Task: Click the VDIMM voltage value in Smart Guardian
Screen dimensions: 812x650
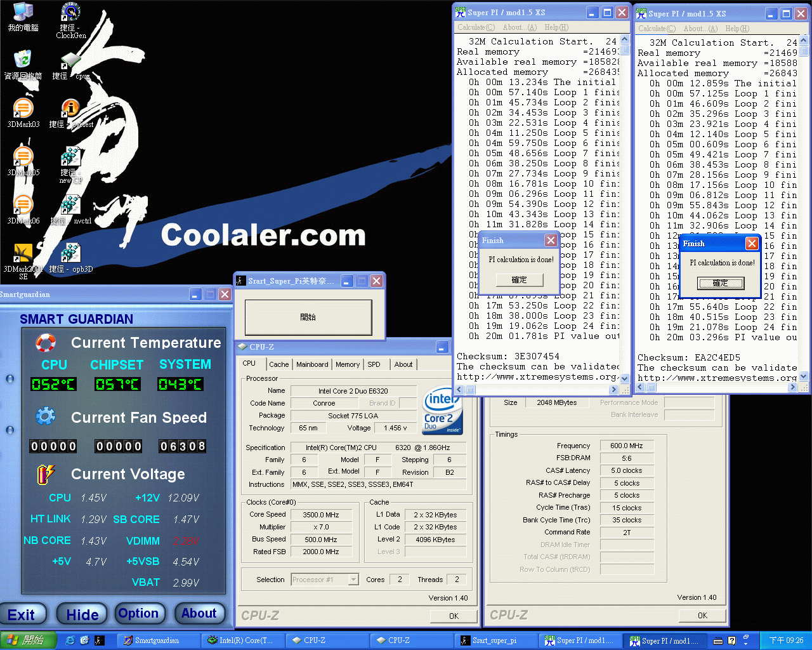Action: pos(185,541)
